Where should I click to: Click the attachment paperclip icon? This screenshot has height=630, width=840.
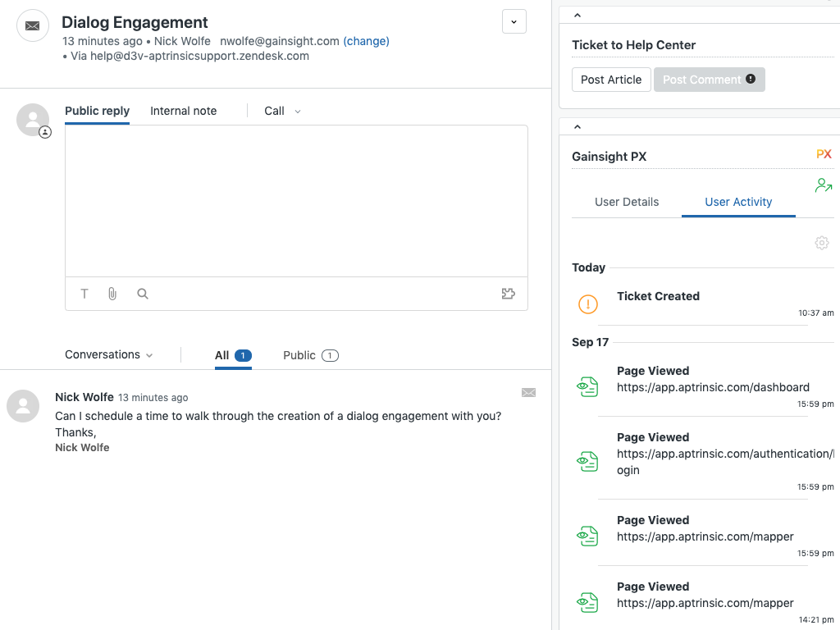tap(112, 294)
